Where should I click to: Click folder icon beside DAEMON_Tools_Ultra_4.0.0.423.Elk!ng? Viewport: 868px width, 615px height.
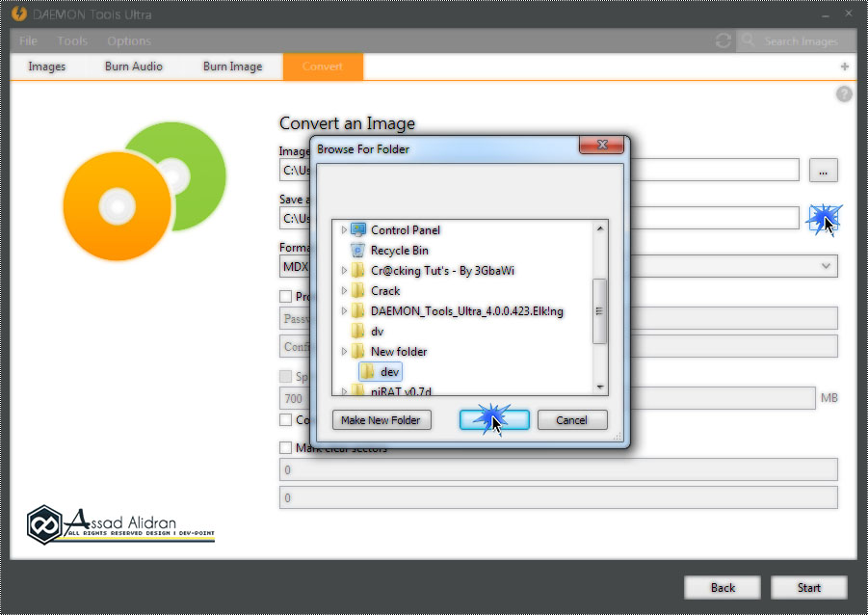358,310
